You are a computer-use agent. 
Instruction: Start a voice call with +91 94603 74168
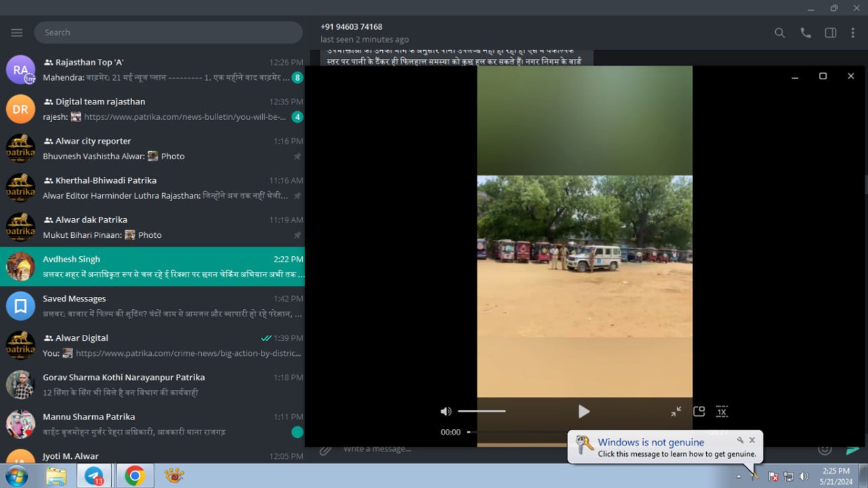pyautogui.click(x=806, y=33)
